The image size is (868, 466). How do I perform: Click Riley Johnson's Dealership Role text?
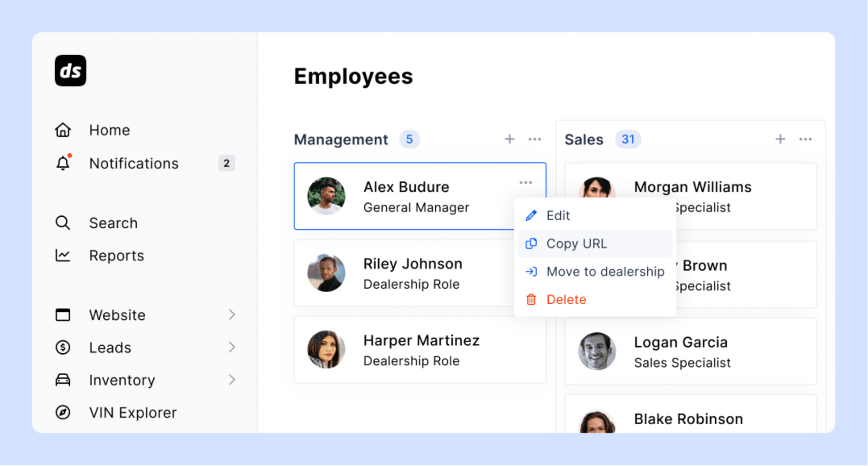411,284
